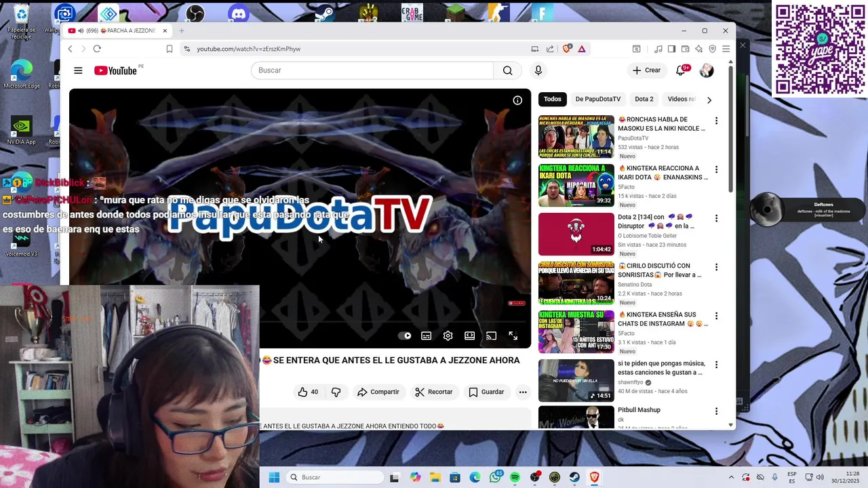
Task: Mute the tab via speaker icon
Action: (81, 30)
